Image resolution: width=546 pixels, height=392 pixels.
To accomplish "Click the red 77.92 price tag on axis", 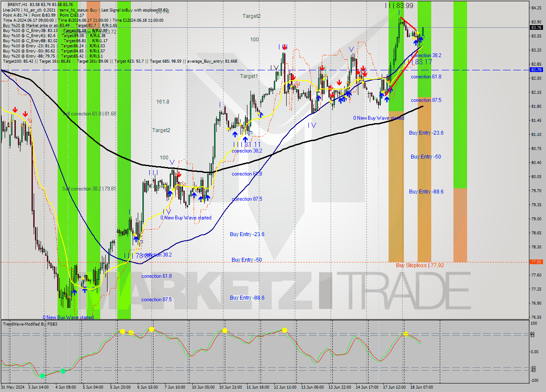I will [536, 262].
